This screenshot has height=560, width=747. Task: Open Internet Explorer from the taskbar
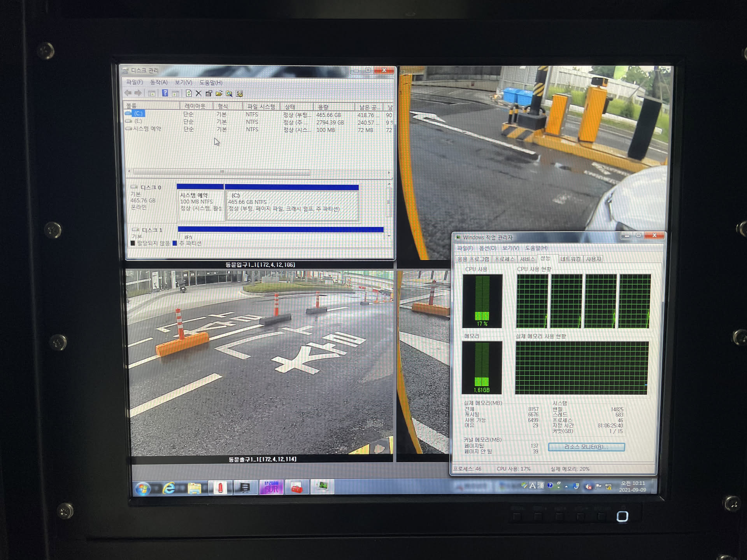(169, 488)
